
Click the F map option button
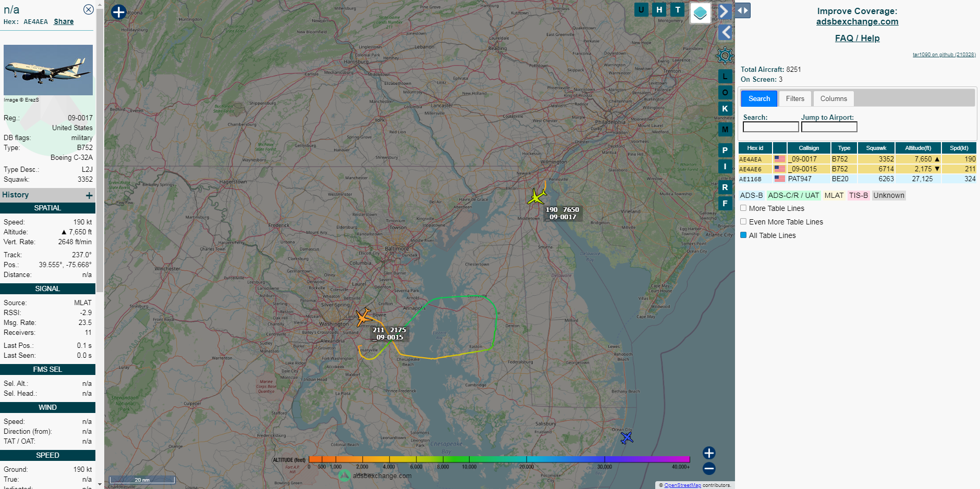point(725,204)
